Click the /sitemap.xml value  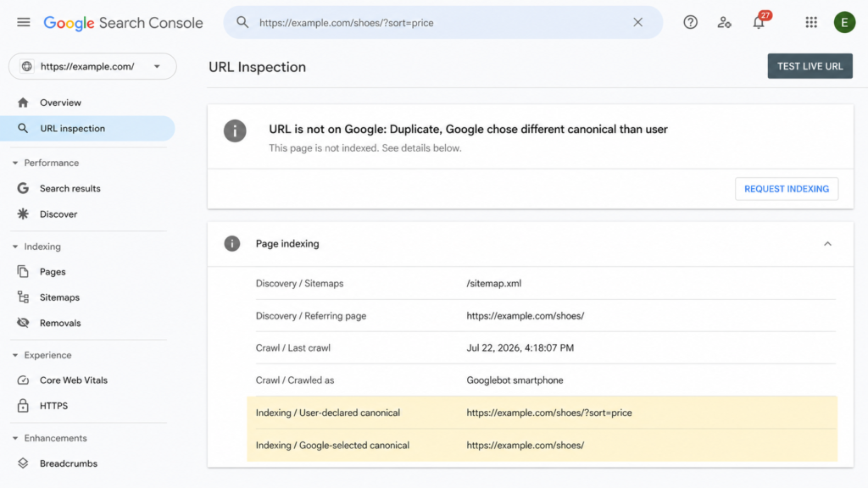[494, 283]
